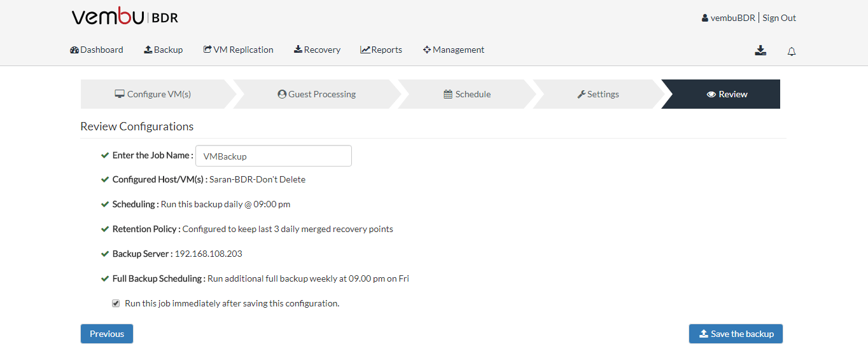Click the vembuBDR user icon

click(x=705, y=18)
